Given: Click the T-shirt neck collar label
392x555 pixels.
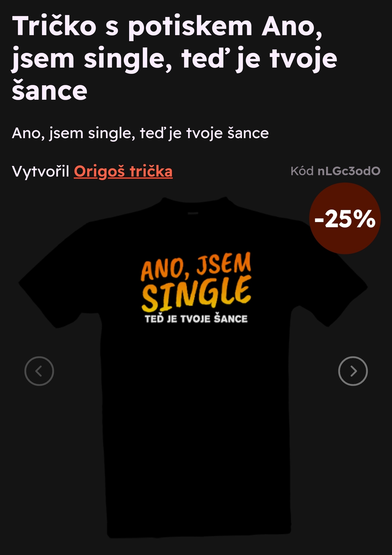Looking at the screenshot, I should pos(193,213).
